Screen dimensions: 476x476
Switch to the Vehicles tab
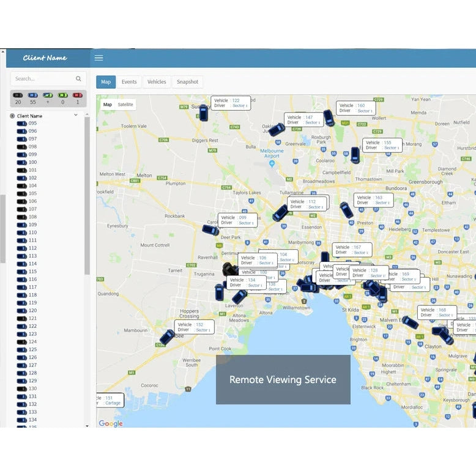point(157,82)
